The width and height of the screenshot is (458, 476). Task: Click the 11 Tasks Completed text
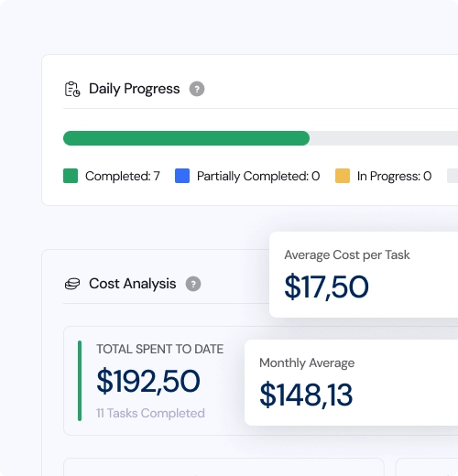(x=150, y=413)
